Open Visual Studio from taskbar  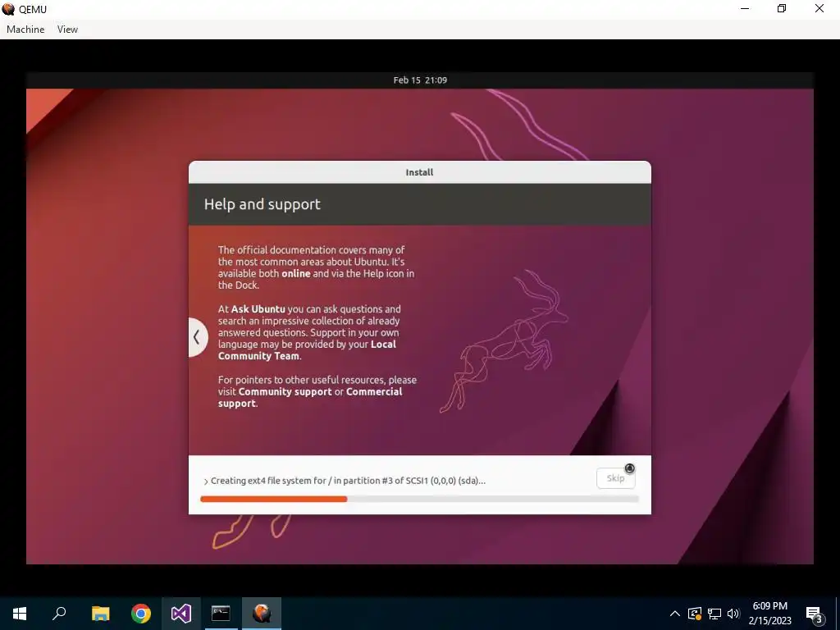click(x=181, y=614)
